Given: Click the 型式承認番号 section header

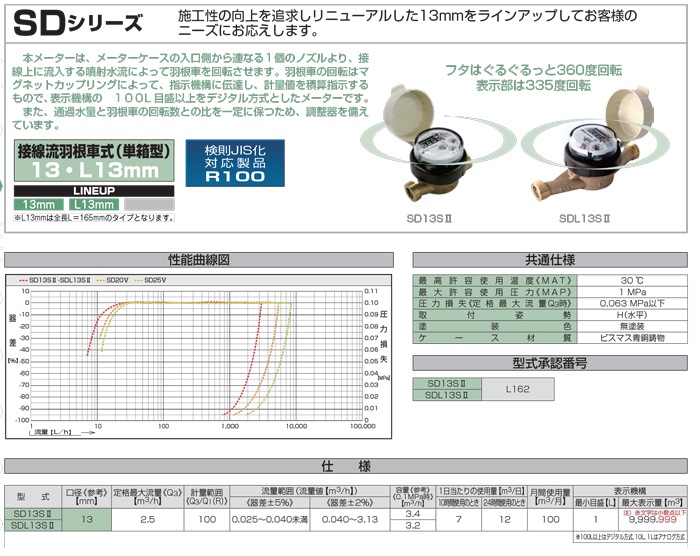Looking at the screenshot, I should [550, 363].
